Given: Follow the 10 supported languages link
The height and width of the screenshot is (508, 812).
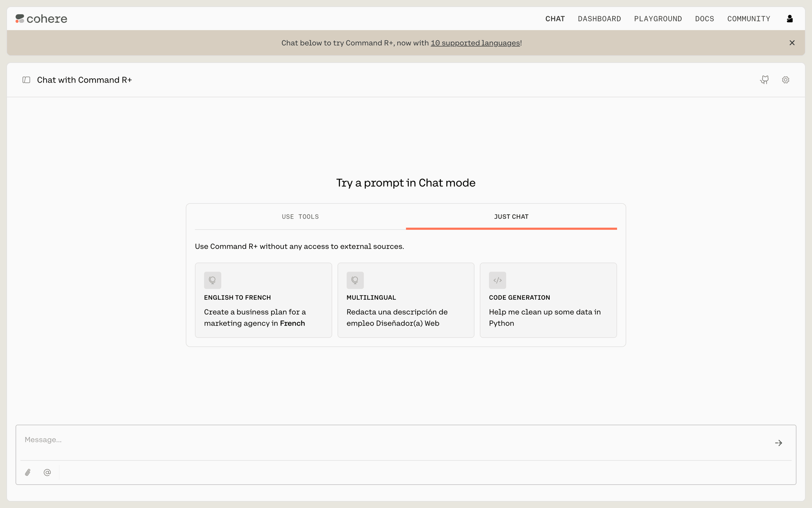Looking at the screenshot, I should 475,43.
